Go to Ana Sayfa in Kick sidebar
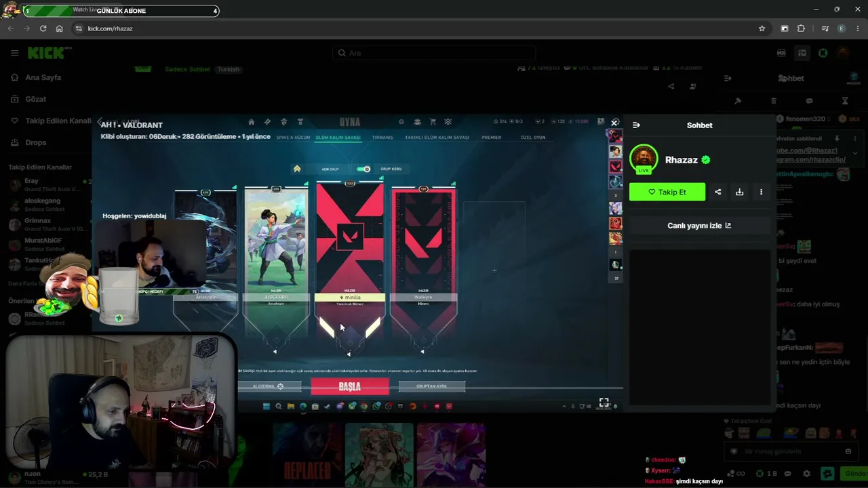The height and width of the screenshot is (488, 868). click(x=42, y=77)
